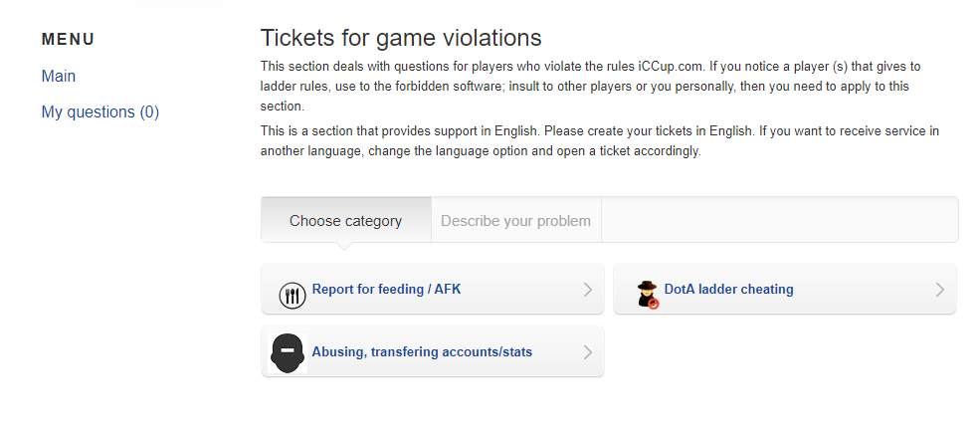Click the paragraph about iCCup.com rule violations
This screenshot has width=980, height=435.
(590, 87)
